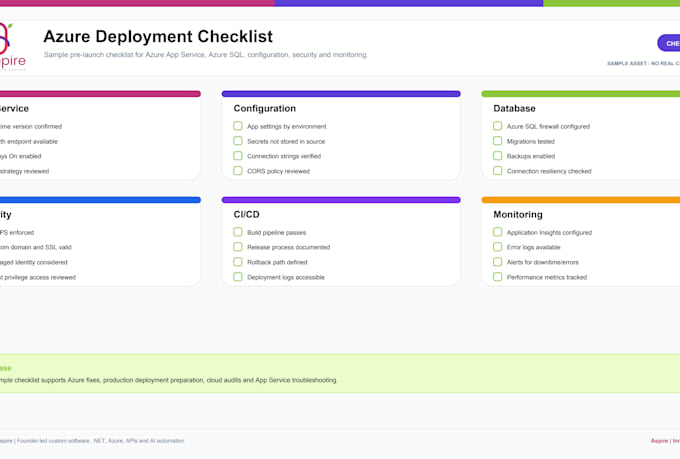
Task: Click the 'version confirmed' item text
Action: (x=31, y=127)
